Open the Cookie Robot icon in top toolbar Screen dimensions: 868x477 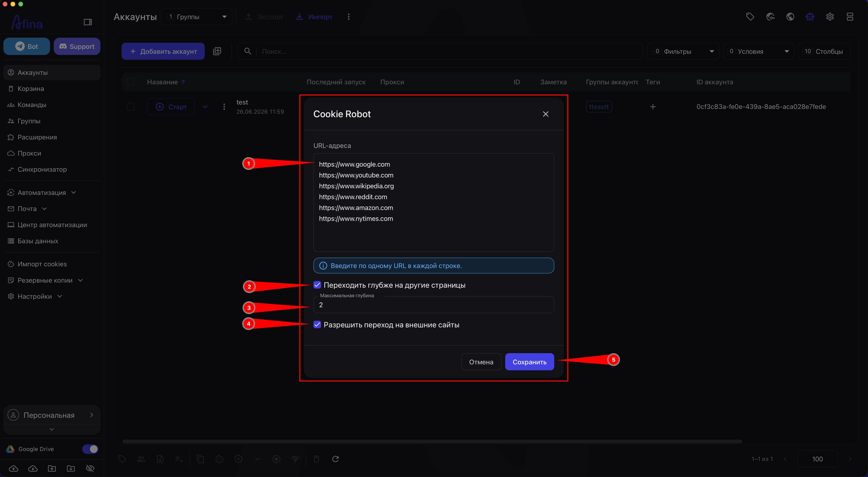click(x=810, y=17)
